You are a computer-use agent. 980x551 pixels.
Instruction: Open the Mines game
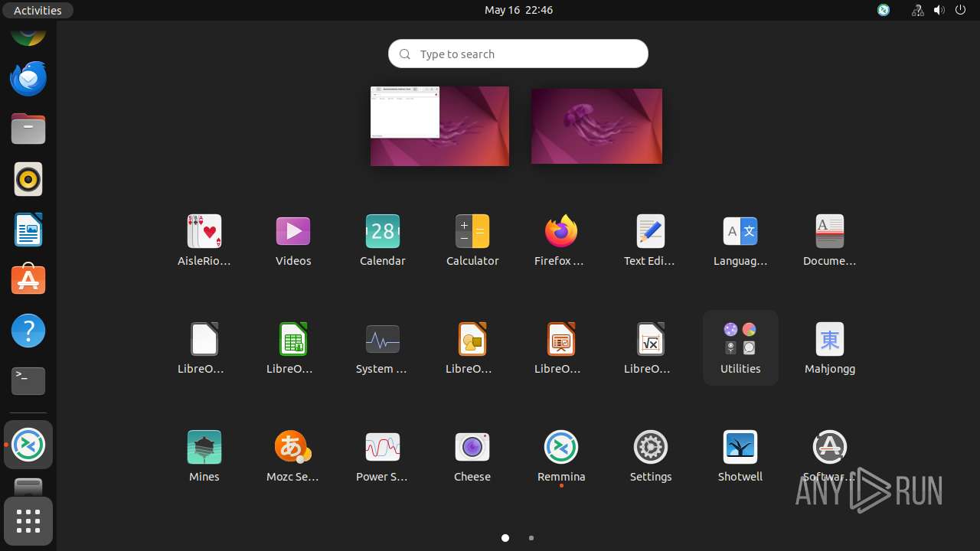click(x=204, y=455)
